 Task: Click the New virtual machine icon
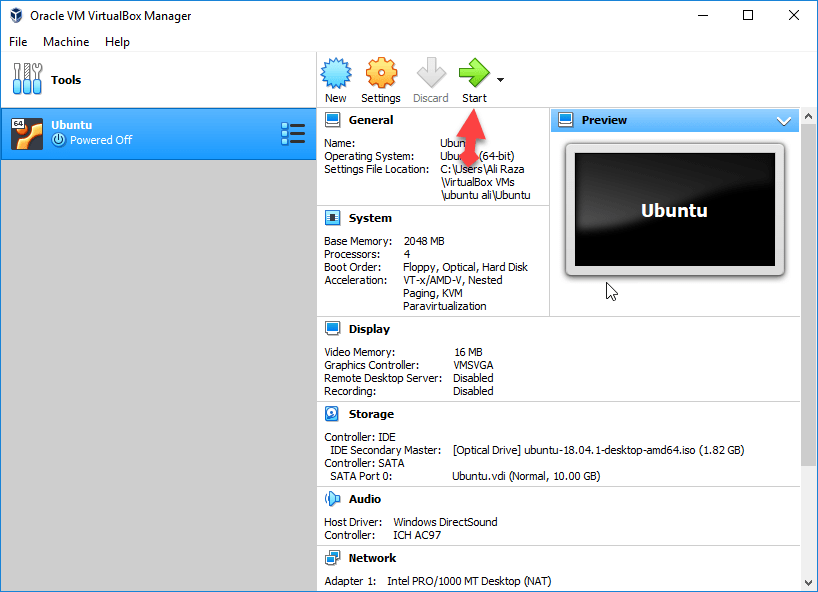coord(336,74)
